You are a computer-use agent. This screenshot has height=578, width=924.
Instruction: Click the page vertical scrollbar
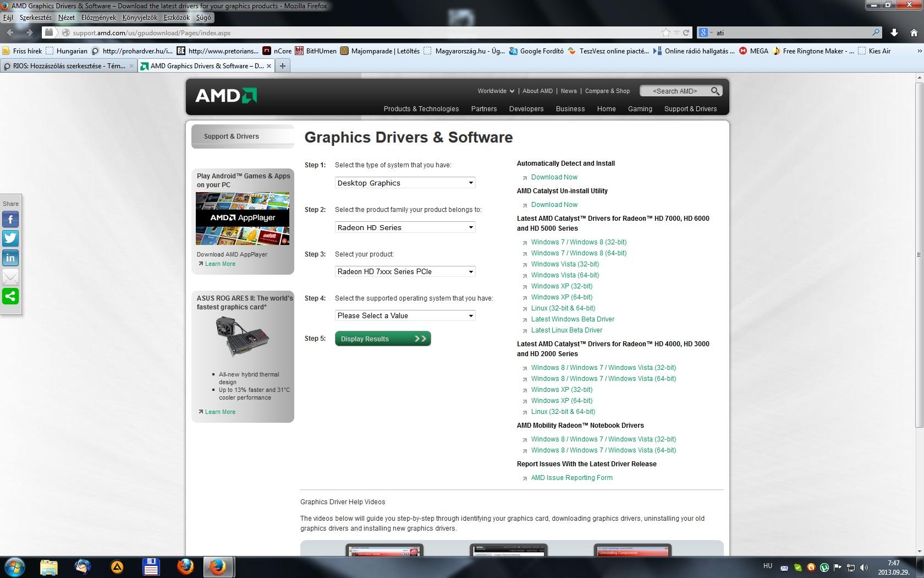(x=919, y=255)
